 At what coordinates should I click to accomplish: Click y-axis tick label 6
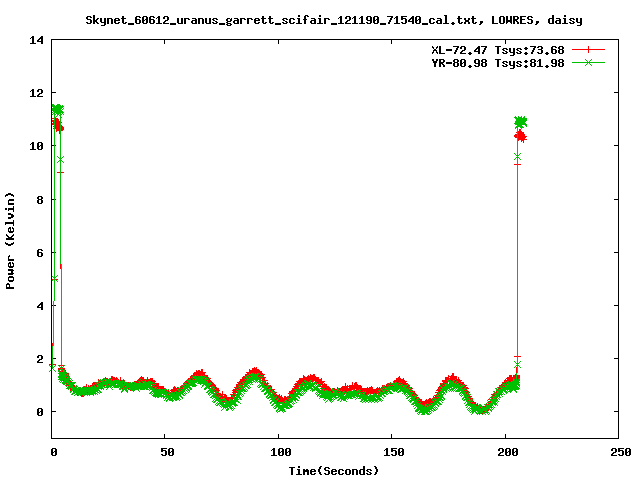40,253
